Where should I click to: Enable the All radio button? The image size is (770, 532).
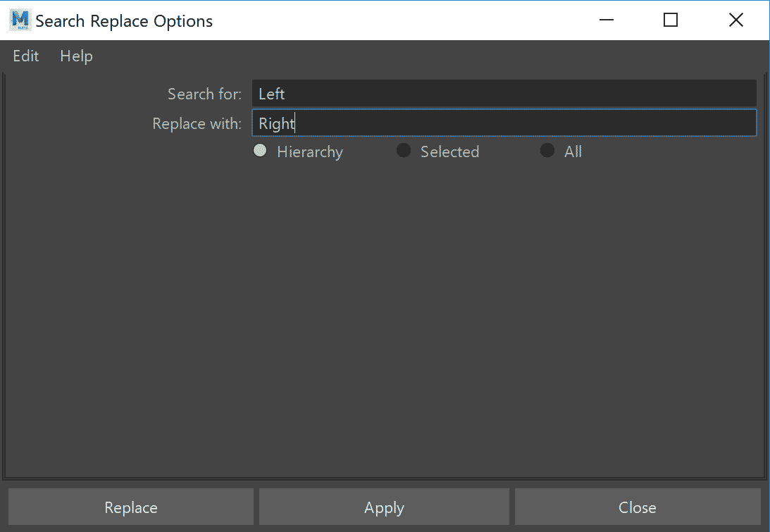coord(547,151)
